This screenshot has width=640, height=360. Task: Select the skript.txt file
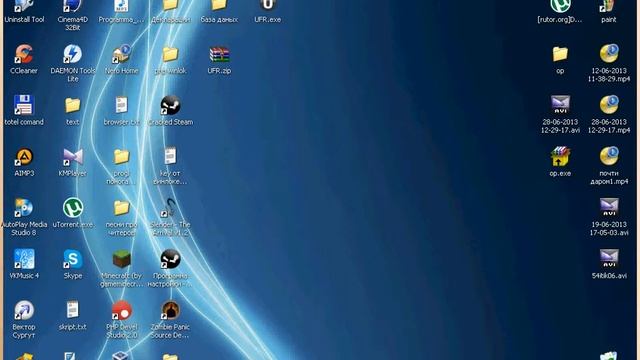pos(73,310)
